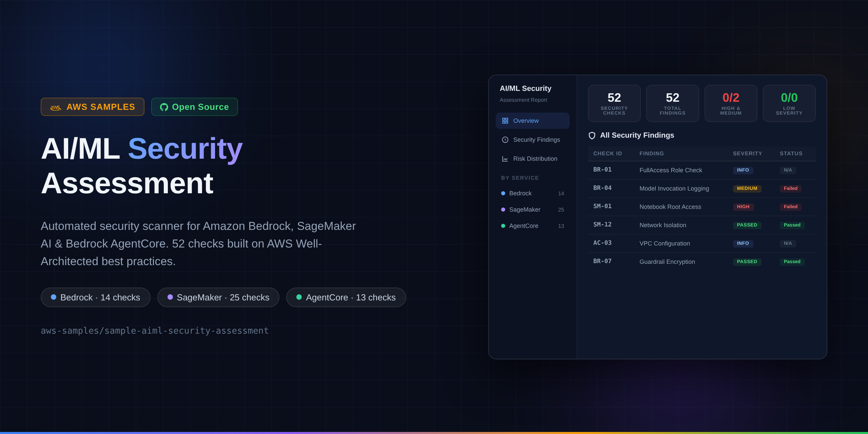This screenshot has height=434, width=868.
Task: Switch to the Security Findings tab
Action: [536, 140]
